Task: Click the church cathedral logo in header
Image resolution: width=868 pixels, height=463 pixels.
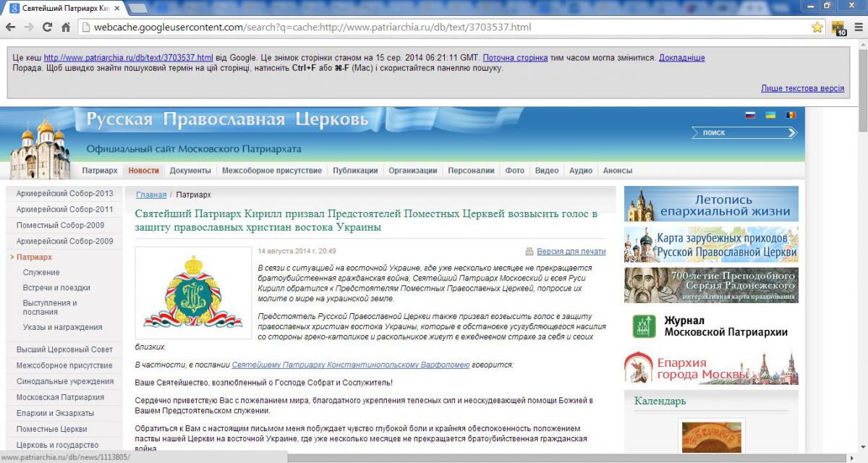Action: pos(40,148)
